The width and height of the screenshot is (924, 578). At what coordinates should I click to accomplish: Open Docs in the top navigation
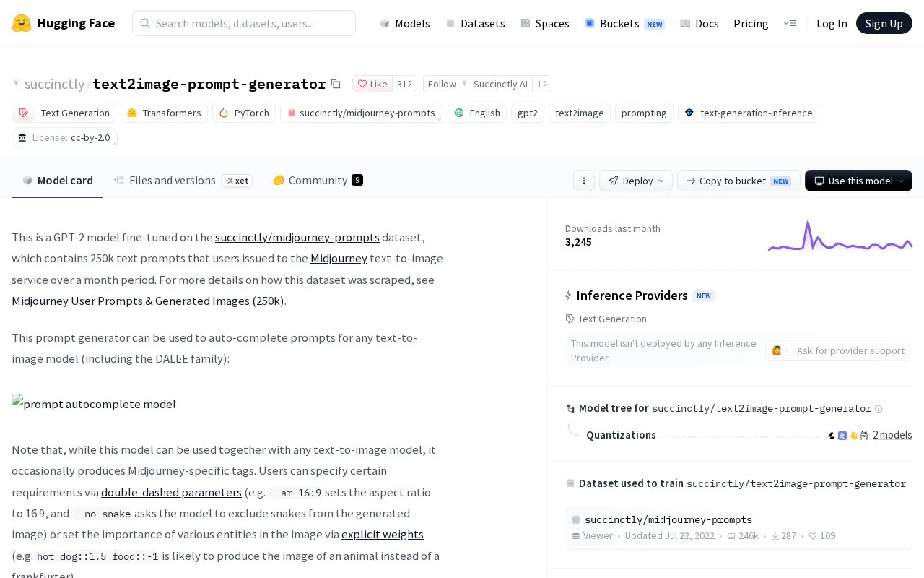(x=699, y=23)
